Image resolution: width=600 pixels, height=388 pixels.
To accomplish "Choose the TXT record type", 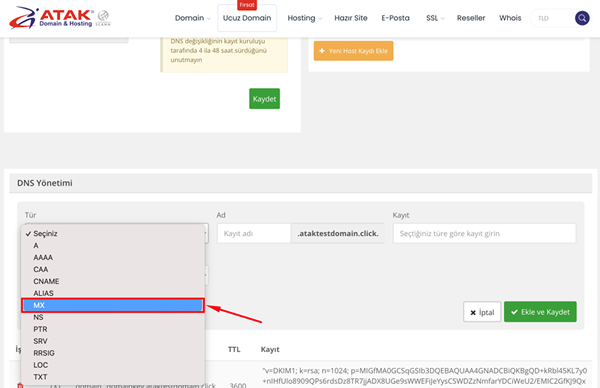I will [113, 377].
